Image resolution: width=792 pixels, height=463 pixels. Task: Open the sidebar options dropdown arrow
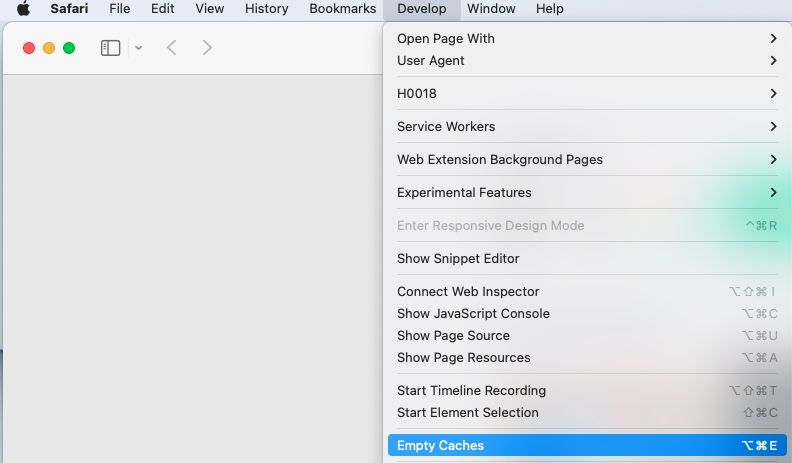pos(138,48)
